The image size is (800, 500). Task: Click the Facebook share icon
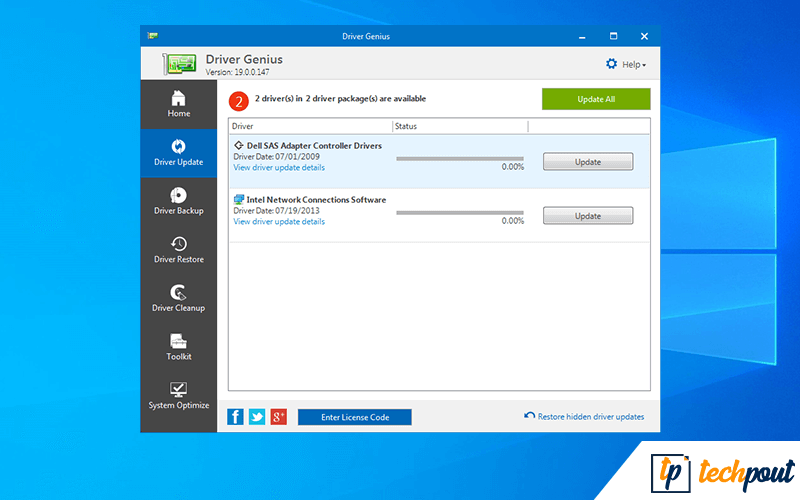[x=236, y=417]
